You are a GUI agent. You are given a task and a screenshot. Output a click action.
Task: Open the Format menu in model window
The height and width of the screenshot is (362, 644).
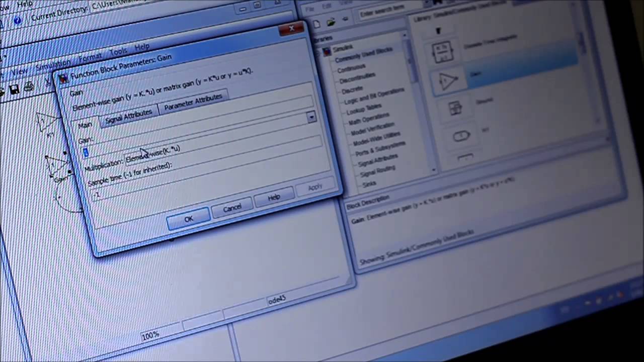tap(90, 57)
